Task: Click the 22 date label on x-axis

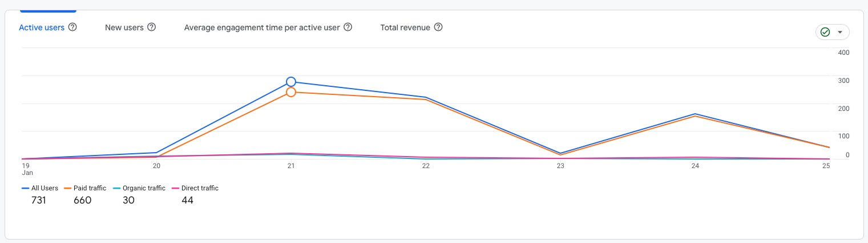Action: (x=426, y=166)
